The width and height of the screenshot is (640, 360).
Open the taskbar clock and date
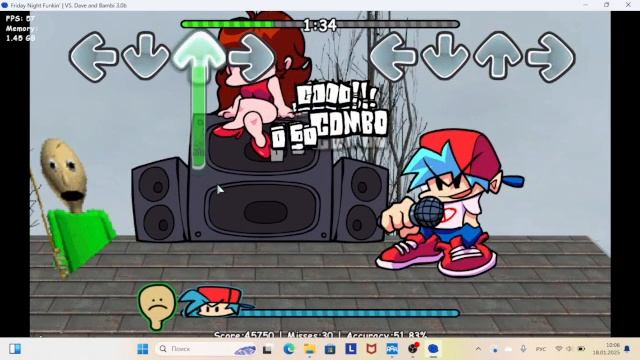pyautogui.click(x=606, y=349)
